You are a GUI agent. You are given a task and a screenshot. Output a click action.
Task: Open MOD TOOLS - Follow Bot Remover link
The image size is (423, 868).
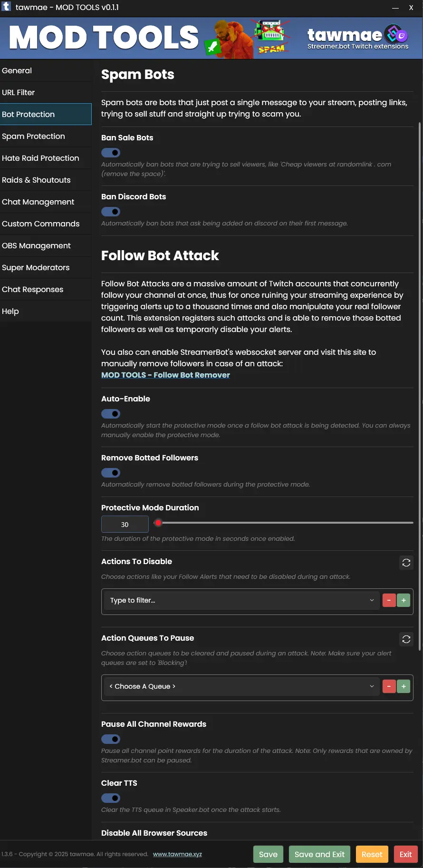tap(165, 375)
